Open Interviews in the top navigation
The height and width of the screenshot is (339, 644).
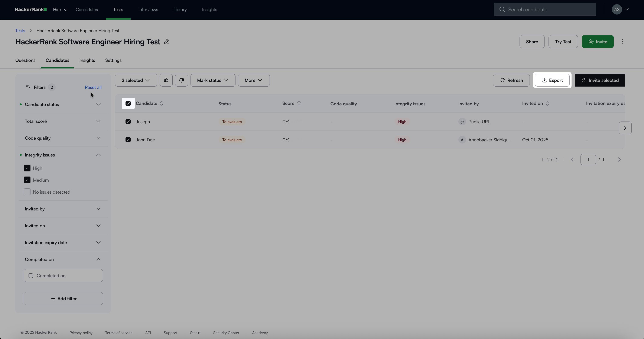[x=148, y=10]
